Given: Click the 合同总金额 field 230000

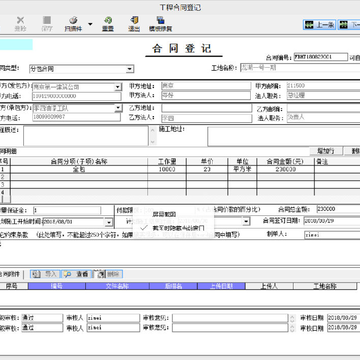Looking at the screenshot, I should [x=338, y=209].
